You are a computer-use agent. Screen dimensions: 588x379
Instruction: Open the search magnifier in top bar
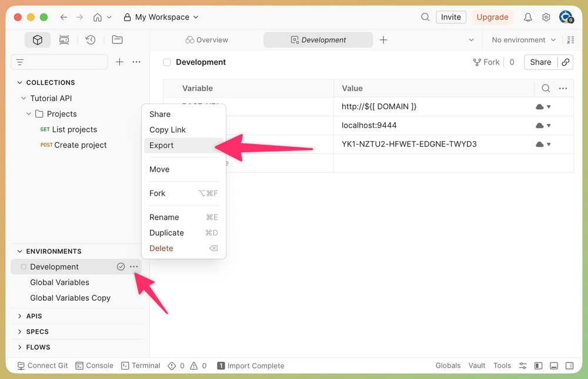(x=425, y=17)
